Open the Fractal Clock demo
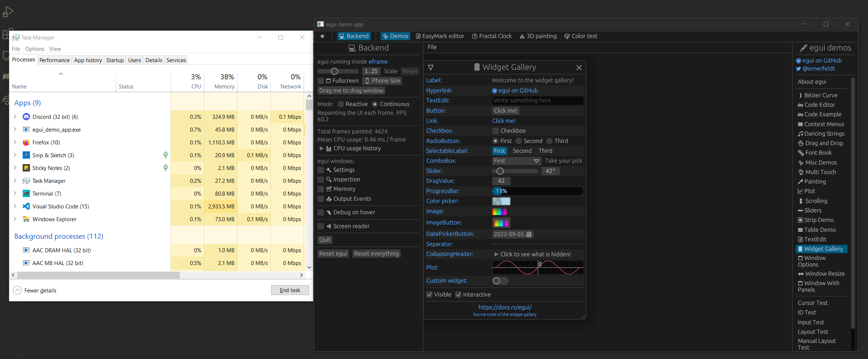 click(492, 36)
